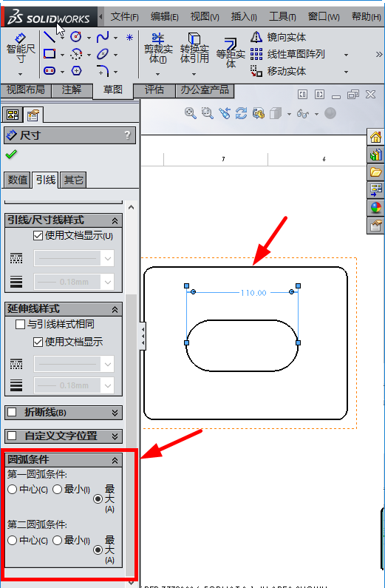The height and width of the screenshot is (588, 385).
Task: Select 最小(I) for 第二圆弧条件
Action: (x=57, y=541)
